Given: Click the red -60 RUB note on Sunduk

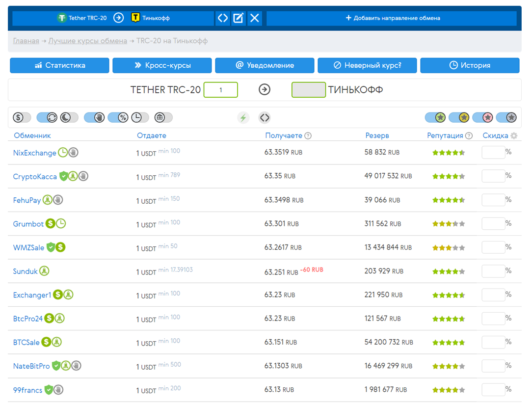Looking at the screenshot, I should (x=312, y=269).
